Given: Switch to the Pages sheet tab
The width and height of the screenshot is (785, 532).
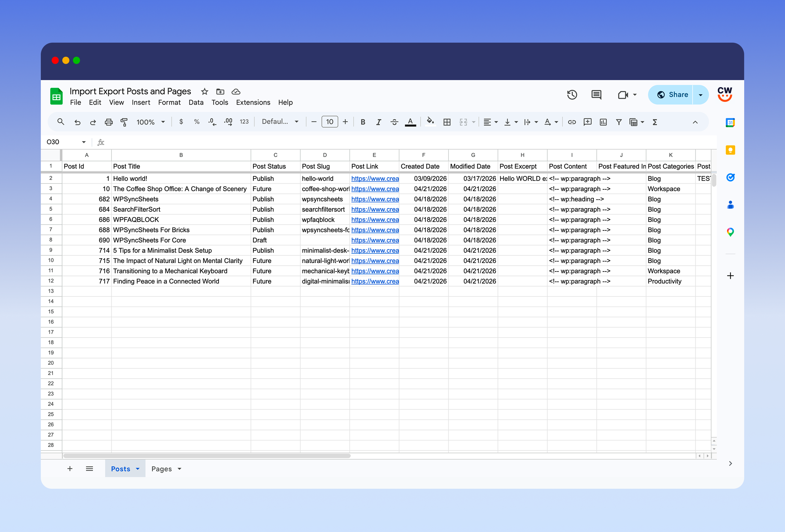Looking at the screenshot, I should (161, 469).
